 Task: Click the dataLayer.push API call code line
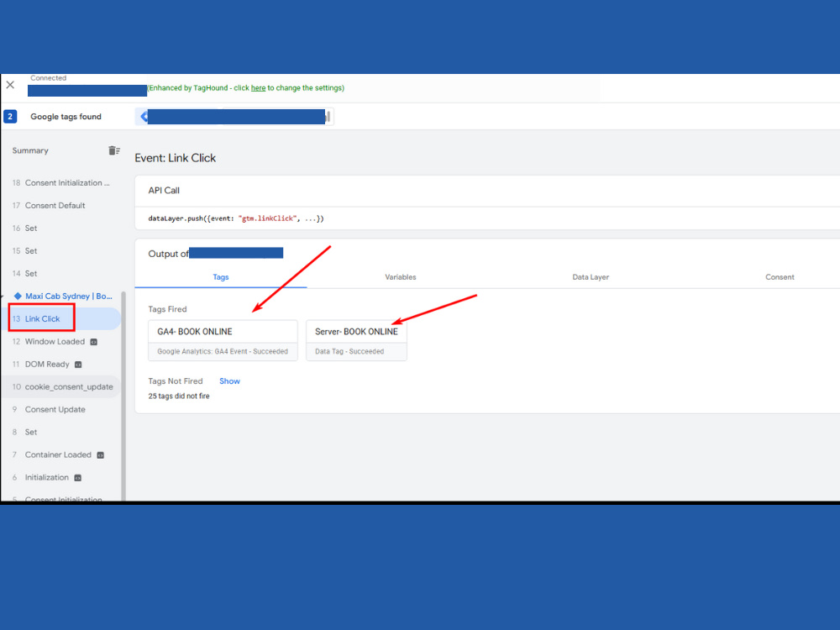[236, 218]
